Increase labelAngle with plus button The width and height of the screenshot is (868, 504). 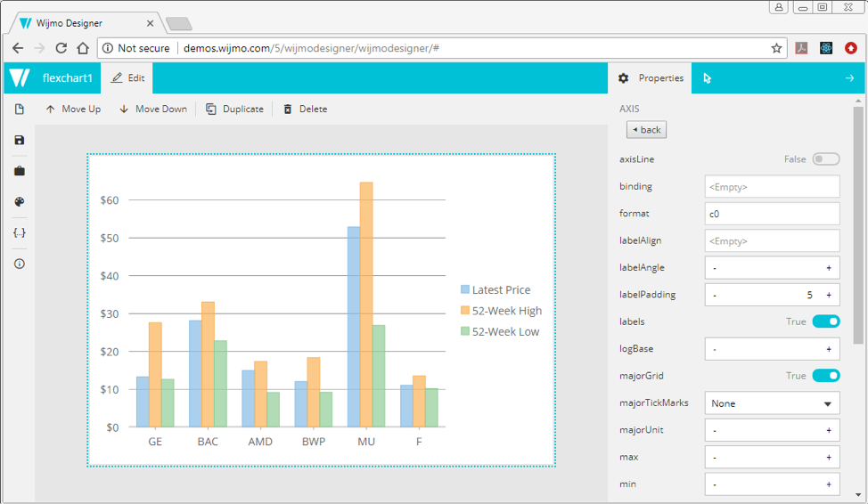(829, 268)
